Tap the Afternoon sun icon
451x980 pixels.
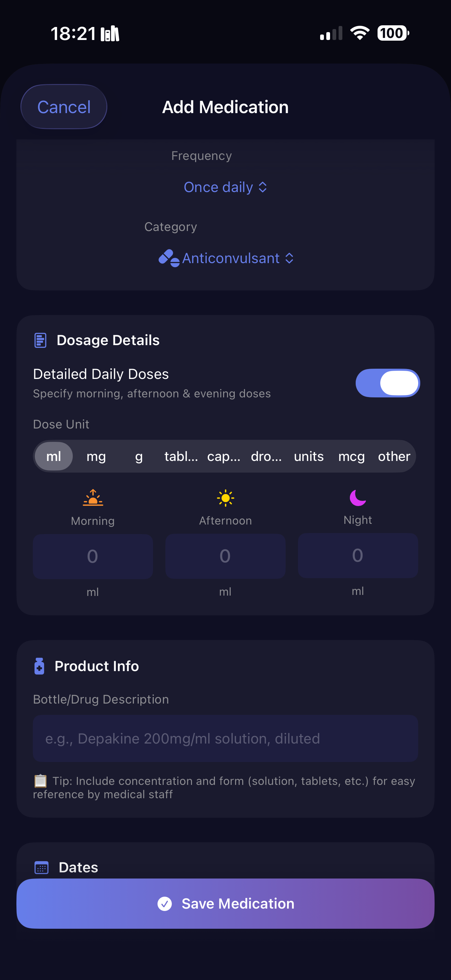tap(225, 498)
